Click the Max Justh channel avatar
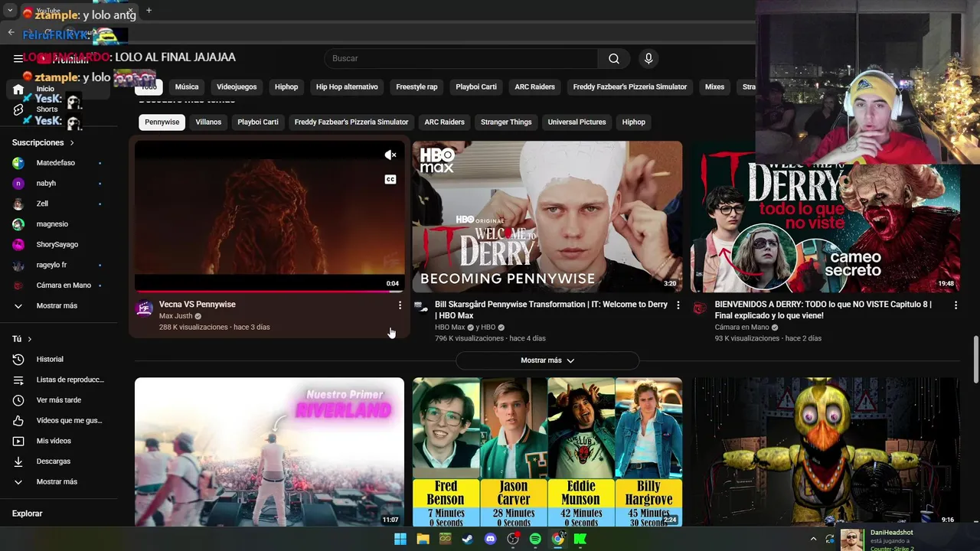Image resolution: width=980 pixels, height=551 pixels. click(x=144, y=308)
